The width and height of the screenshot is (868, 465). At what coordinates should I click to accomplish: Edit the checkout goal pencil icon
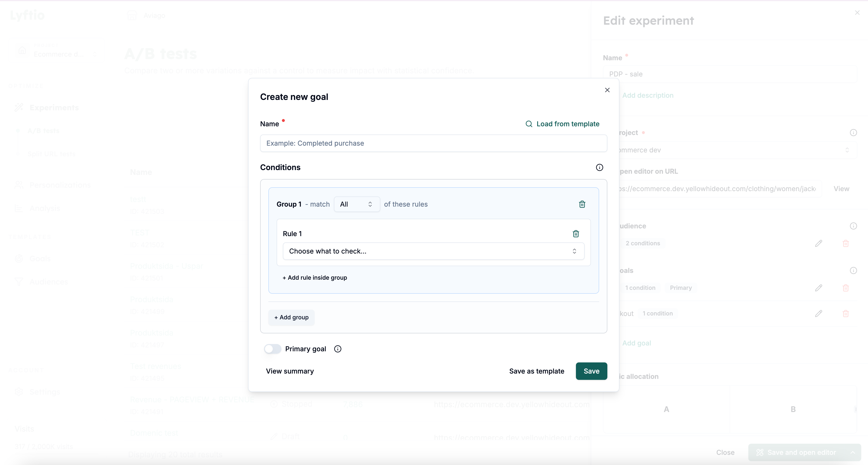818,313
